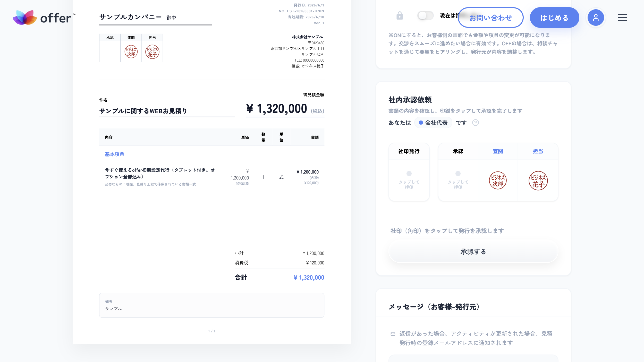Click the envelope notification icon
Image resolution: width=644 pixels, height=362 pixels.
pos(393,334)
